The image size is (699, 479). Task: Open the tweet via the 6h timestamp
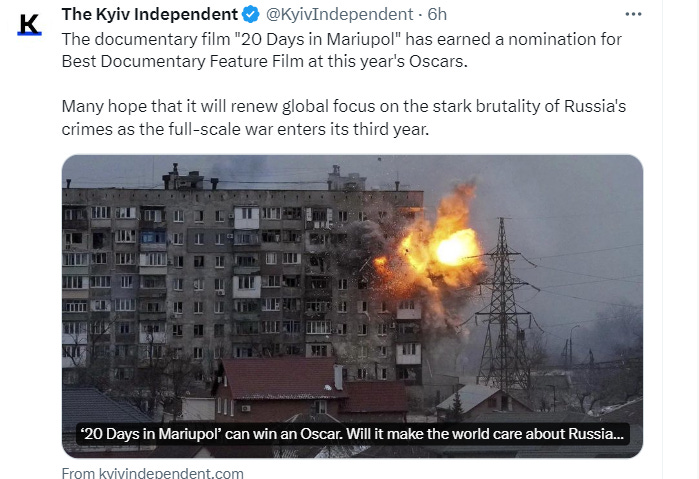(437, 14)
